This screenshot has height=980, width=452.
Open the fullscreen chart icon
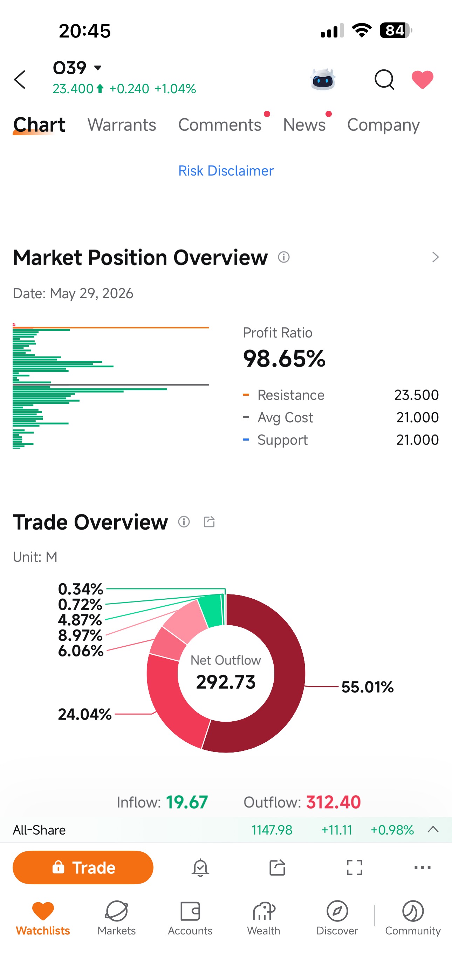(355, 868)
